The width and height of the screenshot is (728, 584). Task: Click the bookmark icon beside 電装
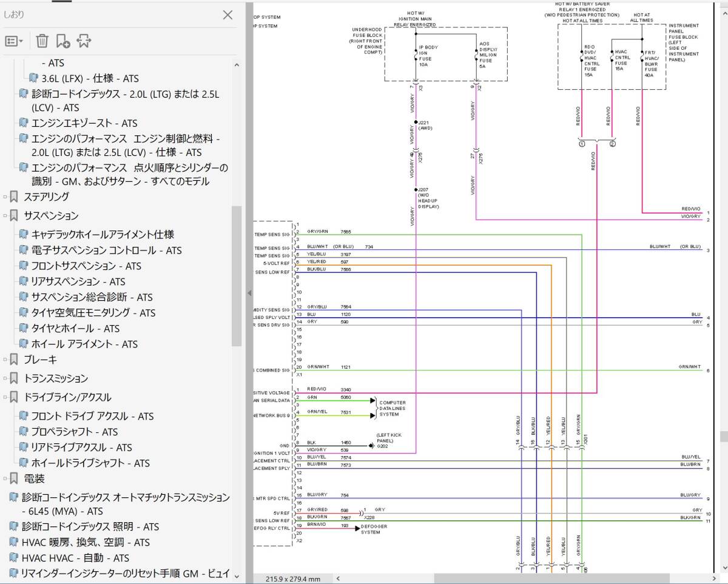click(14, 478)
